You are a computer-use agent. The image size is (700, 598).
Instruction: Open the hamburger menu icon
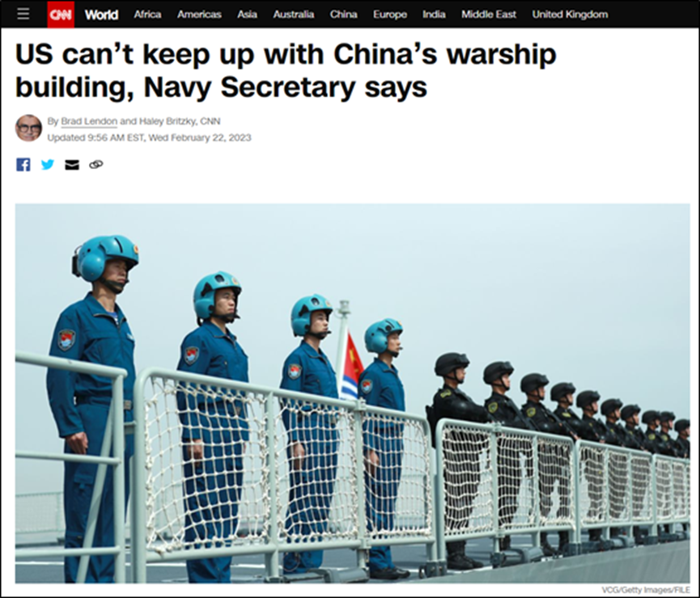click(23, 15)
